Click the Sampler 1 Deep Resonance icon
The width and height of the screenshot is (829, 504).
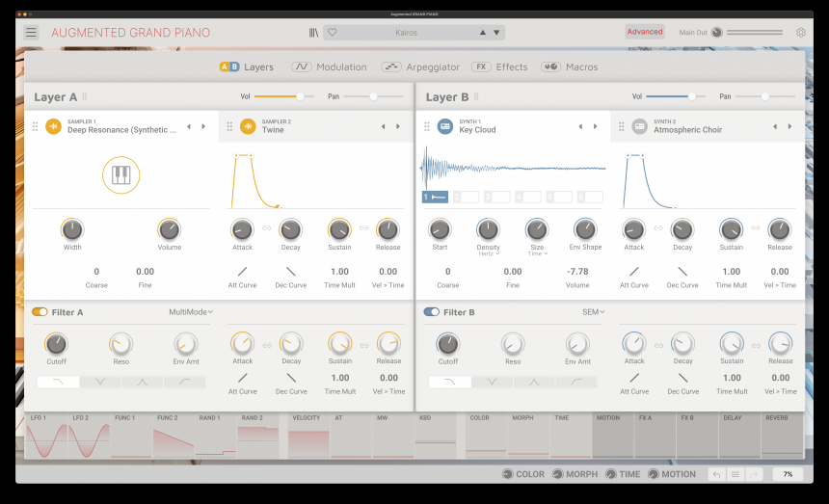click(x=53, y=126)
